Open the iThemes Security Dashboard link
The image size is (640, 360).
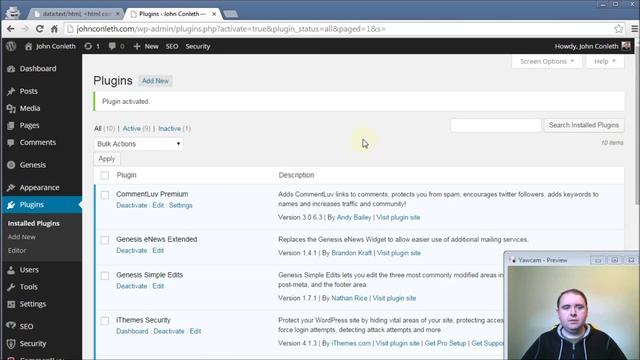click(x=132, y=331)
